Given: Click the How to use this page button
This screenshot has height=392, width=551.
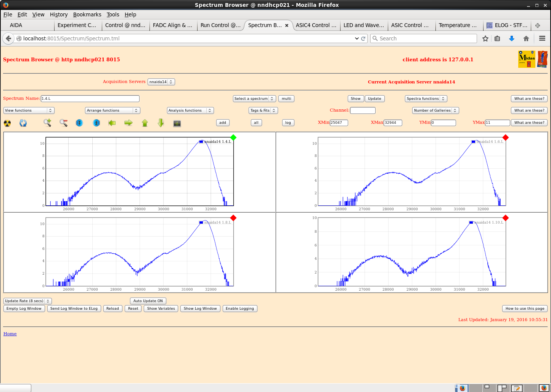Looking at the screenshot, I should (525, 309).
